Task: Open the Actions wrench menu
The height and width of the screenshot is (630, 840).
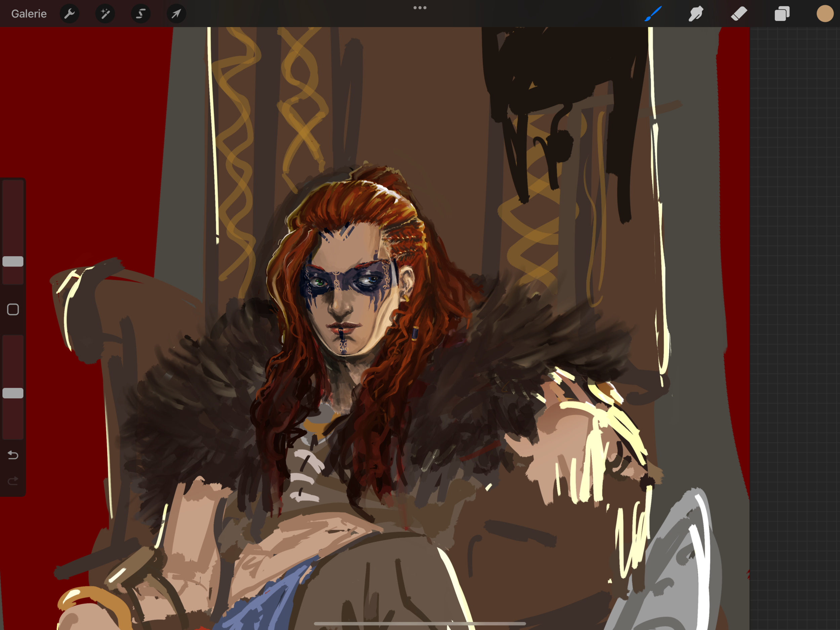Action: click(x=69, y=14)
